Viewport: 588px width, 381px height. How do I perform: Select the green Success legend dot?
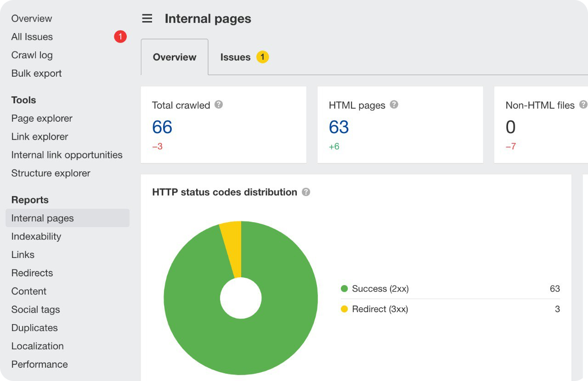(345, 289)
